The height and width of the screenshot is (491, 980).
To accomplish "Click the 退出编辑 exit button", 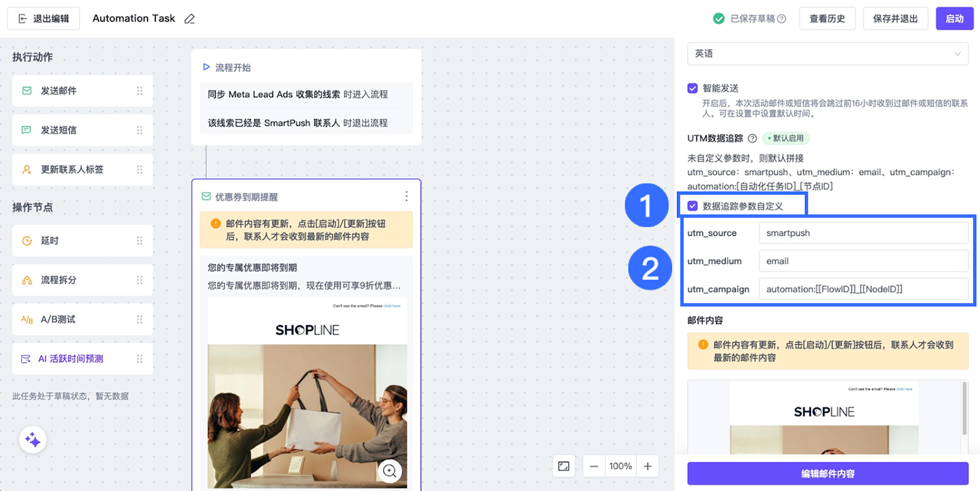I will pos(43,19).
